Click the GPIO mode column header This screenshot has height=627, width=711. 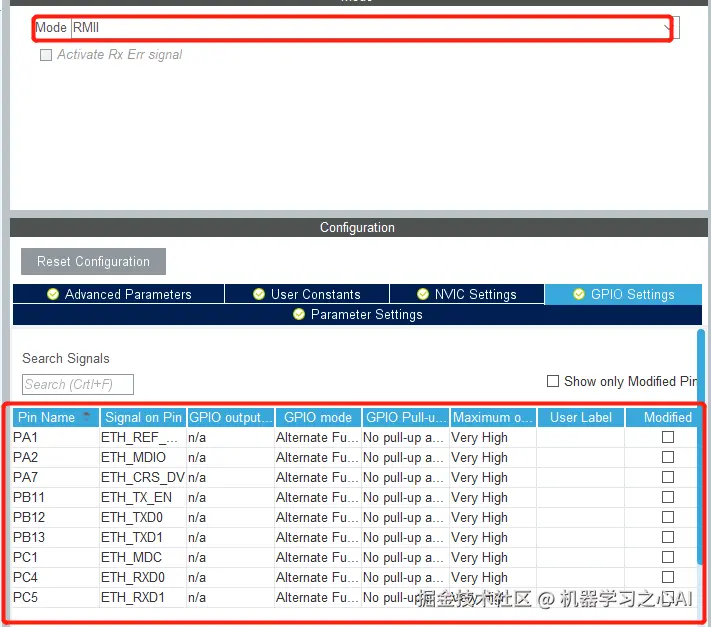coord(318,417)
